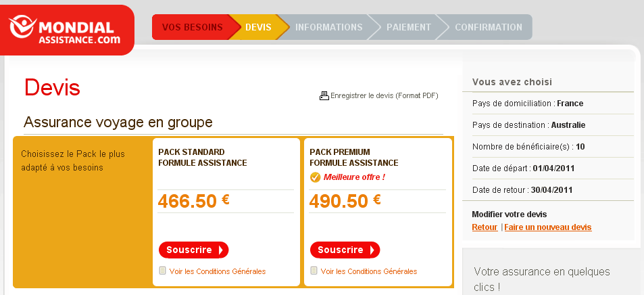
Task: Go to the Paiement step
Action: [408, 27]
